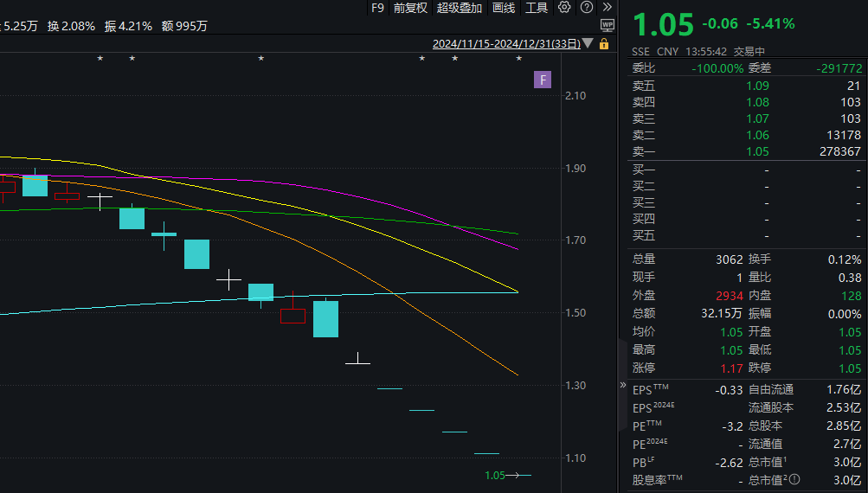868x493 pixels.
Task: Click the purple F badge on chart
Action: pos(543,80)
